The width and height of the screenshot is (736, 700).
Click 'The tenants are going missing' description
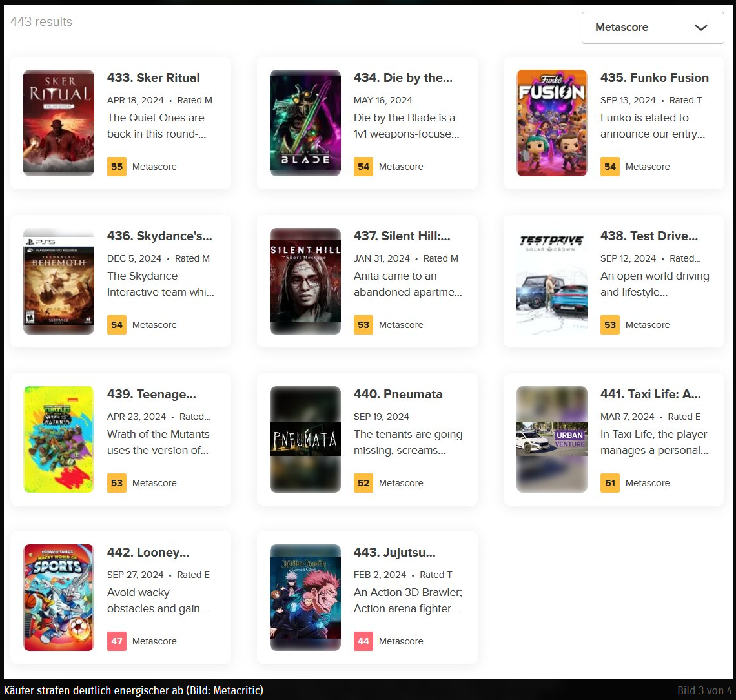408,442
